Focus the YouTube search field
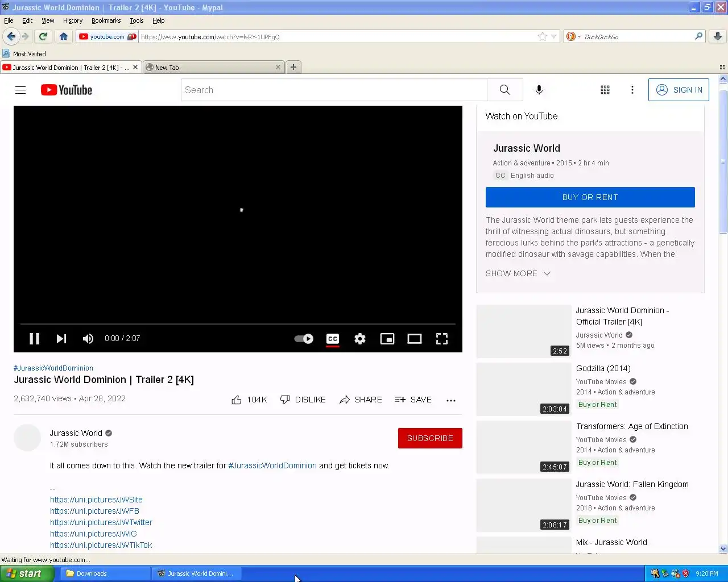 pos(334,90)
